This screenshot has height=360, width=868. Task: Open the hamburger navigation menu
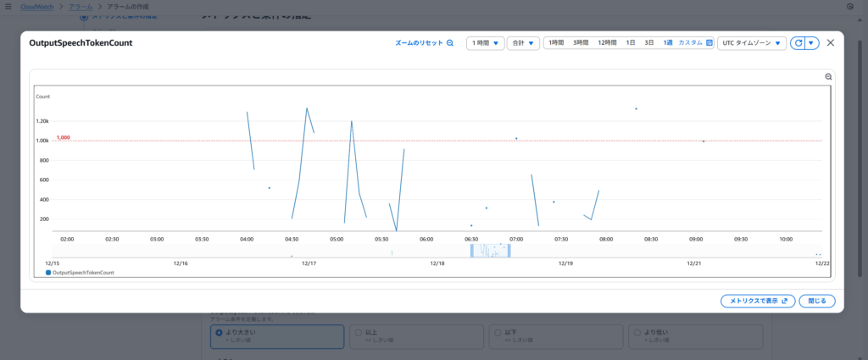click(8, 6)
